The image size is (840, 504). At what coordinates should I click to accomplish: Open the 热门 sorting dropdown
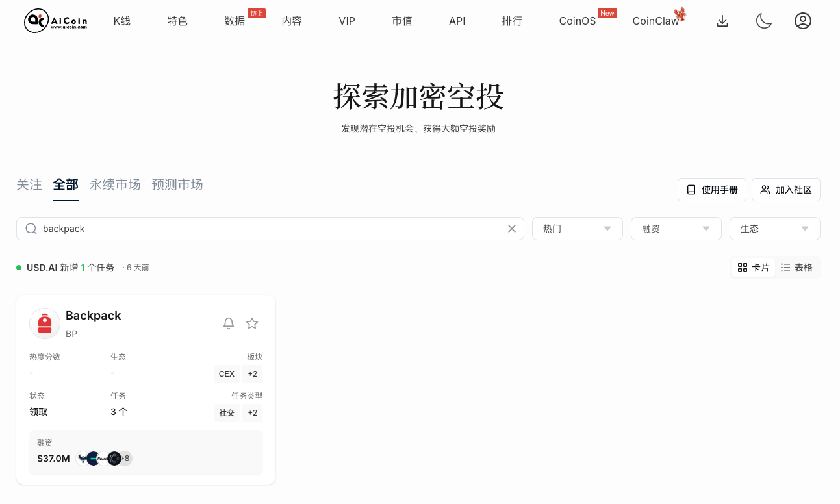point(576,229)
